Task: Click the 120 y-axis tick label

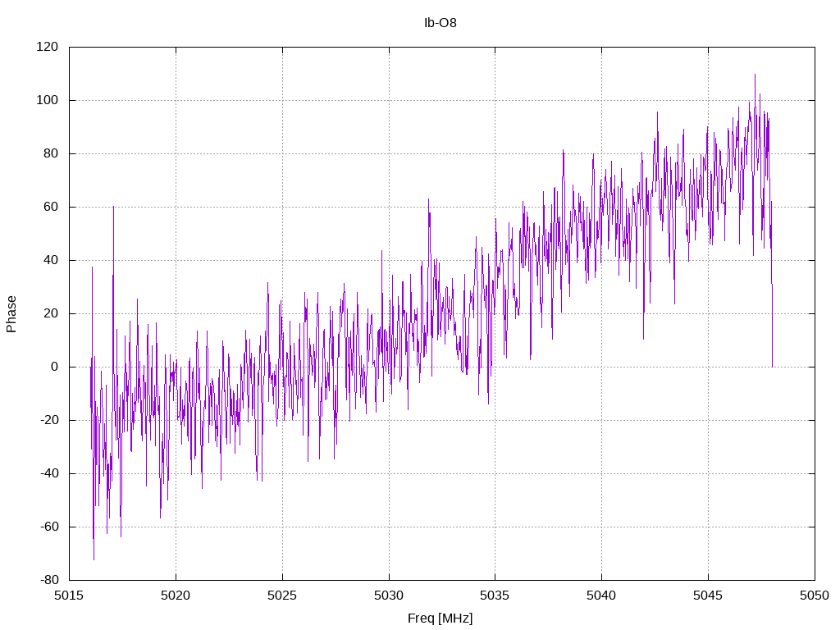Action: click(x=47, y=47)
